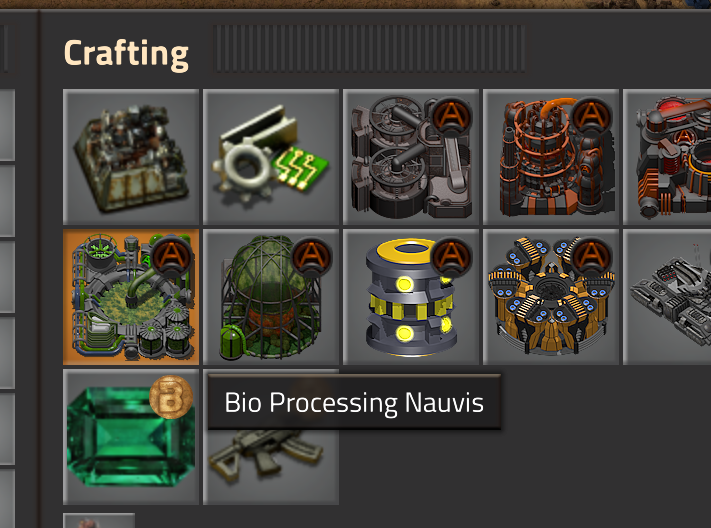Grab the ribbed drag handle beside Crafting title
Image resolution: width=711 pixels, height=528 pixels.
(369, 49)
